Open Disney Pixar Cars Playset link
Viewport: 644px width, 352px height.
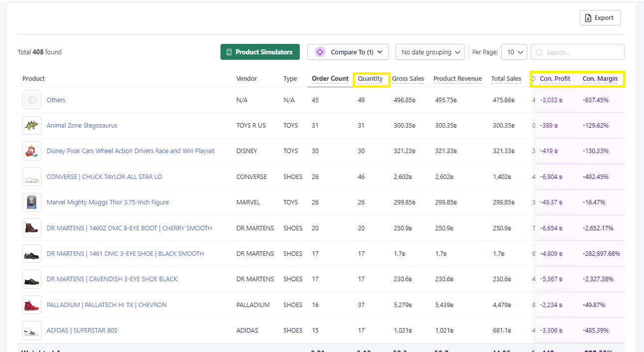point(131,151)
